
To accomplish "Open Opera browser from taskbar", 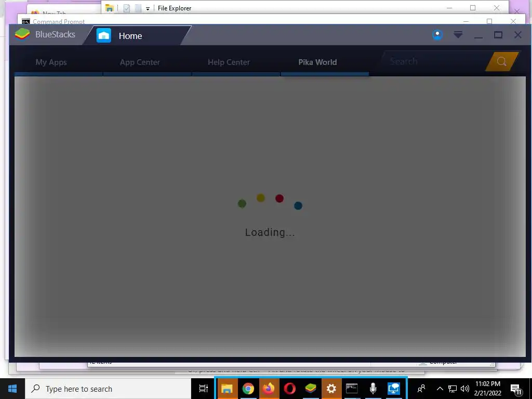I will [289, 389].
